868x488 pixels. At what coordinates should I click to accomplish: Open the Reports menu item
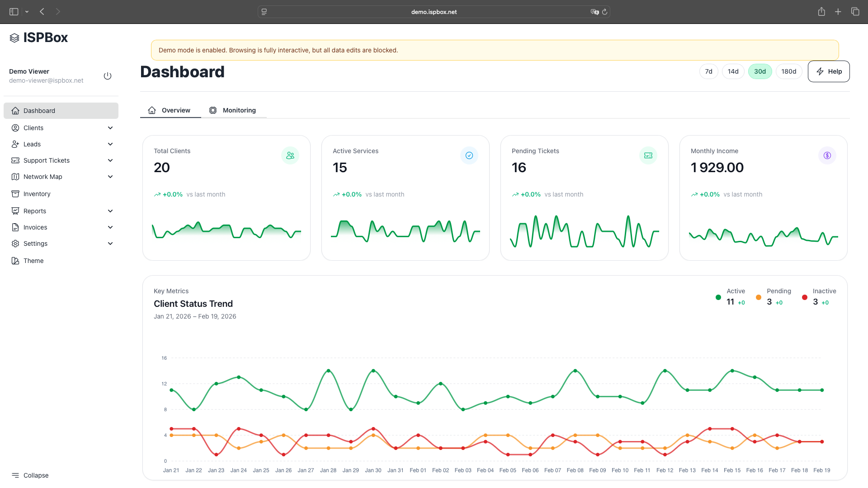click(x=35, y=211)
